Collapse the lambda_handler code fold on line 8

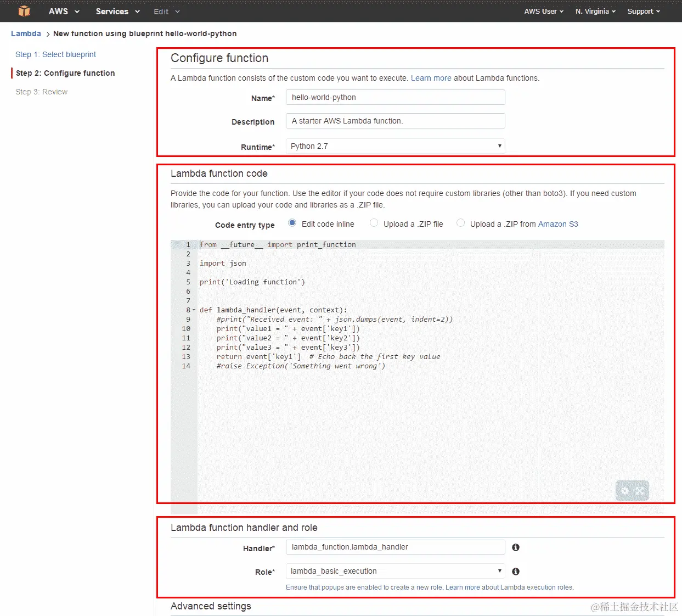pos(194,310)
